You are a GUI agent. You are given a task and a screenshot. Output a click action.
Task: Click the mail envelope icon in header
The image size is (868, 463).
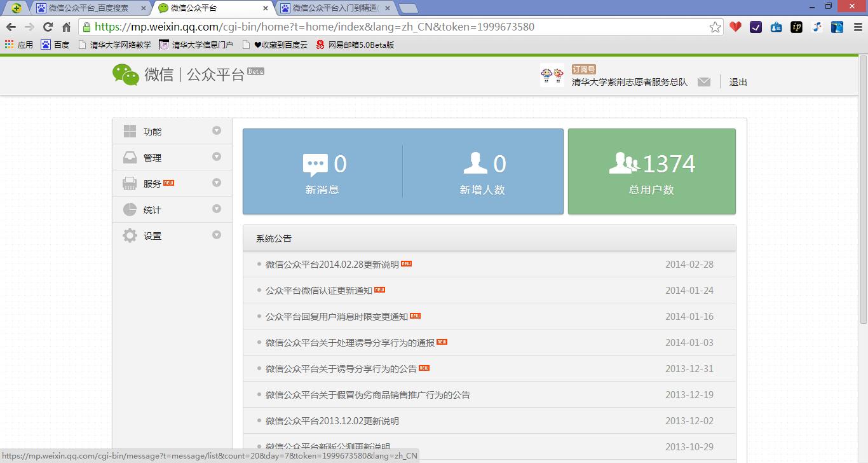(x=703, y=82)
